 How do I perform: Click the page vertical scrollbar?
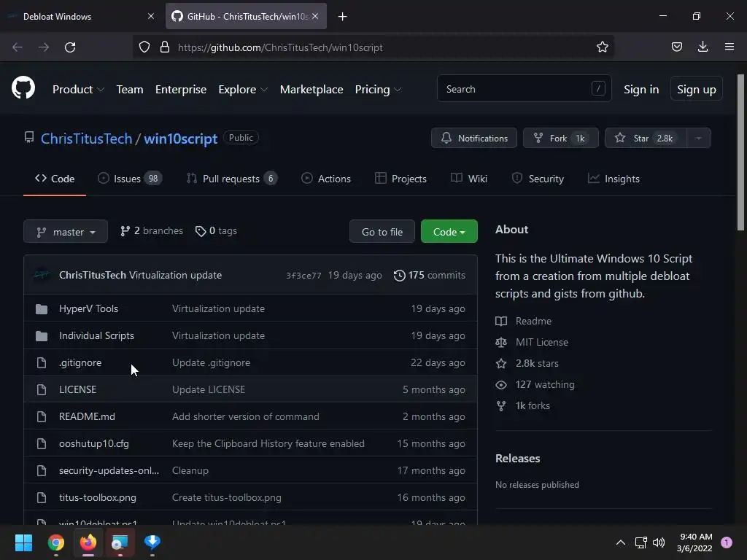[x=741, y=152]
